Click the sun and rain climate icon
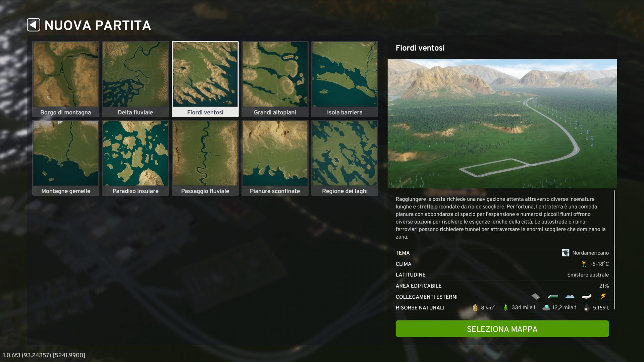The width and height of the screenshot is (644, 362). 584,264
